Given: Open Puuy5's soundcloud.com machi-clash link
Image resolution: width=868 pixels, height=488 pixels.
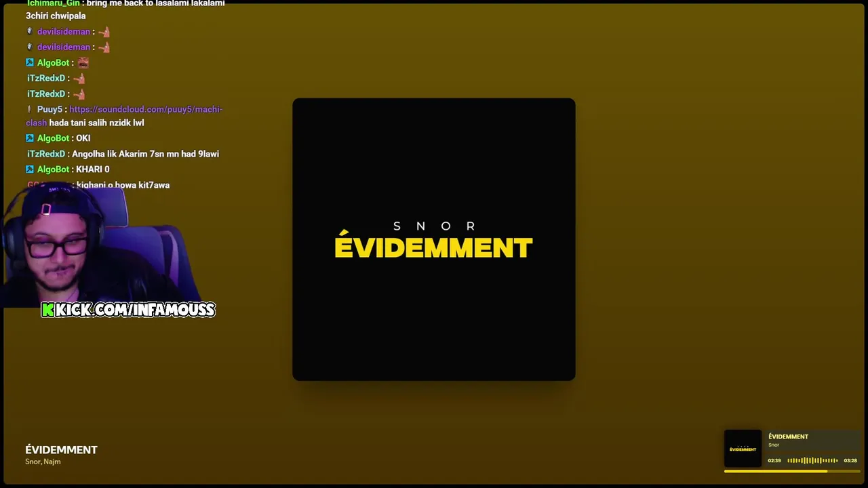Looking at the screenshot, I should click(x=124, y=116).
